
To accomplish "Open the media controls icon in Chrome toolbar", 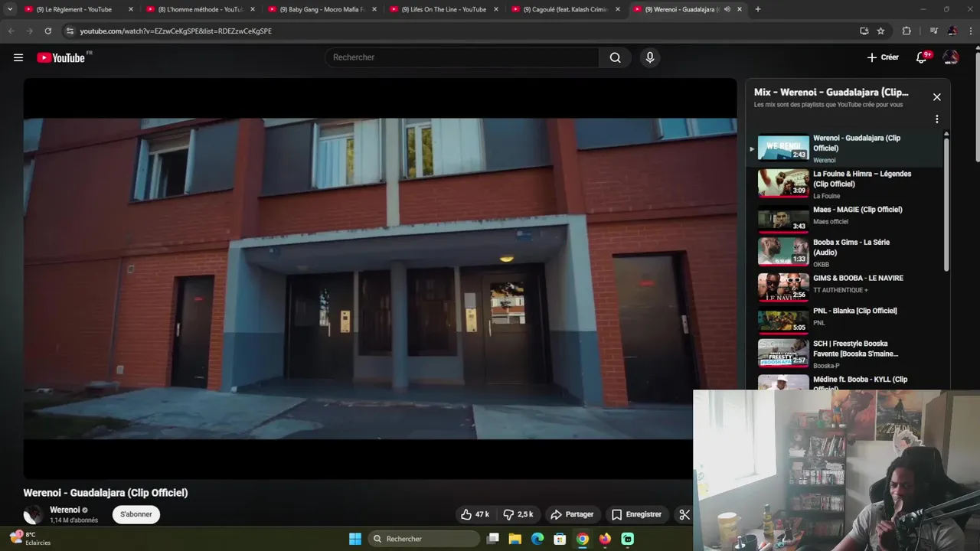I will point(933,31).
